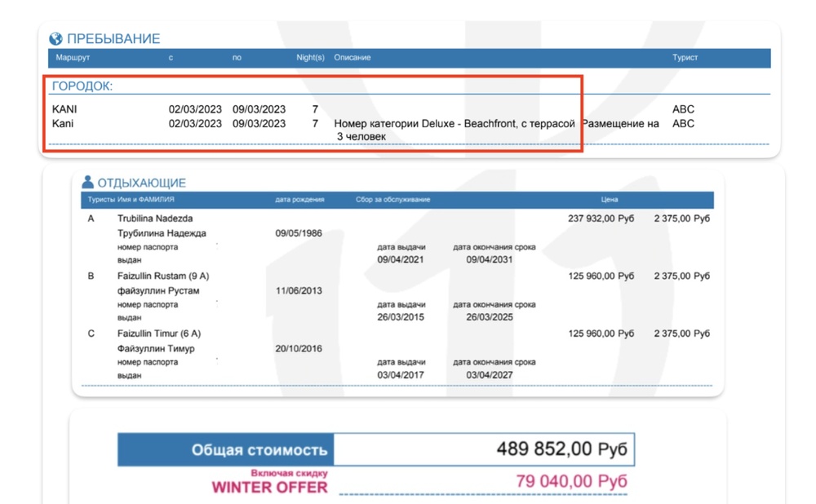This screenshot has width=816, height=504.
Task: Select the ПРЕБЫВАНИЕ section heading
Action: (x=113, y=38)
